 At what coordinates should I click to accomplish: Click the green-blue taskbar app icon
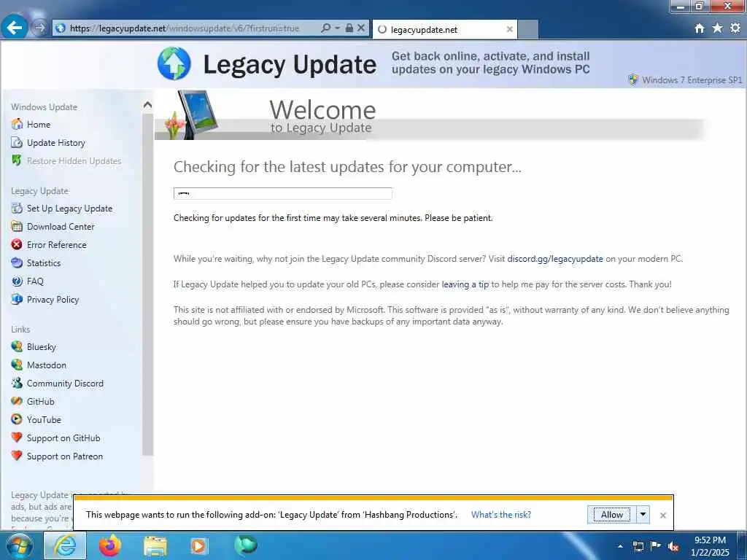(246, 545)
